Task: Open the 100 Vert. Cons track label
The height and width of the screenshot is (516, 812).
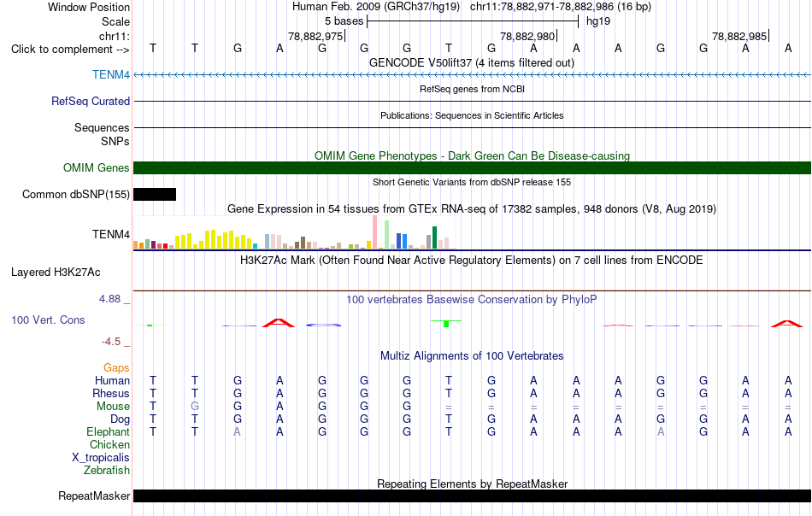Action: tap(48, 320)
